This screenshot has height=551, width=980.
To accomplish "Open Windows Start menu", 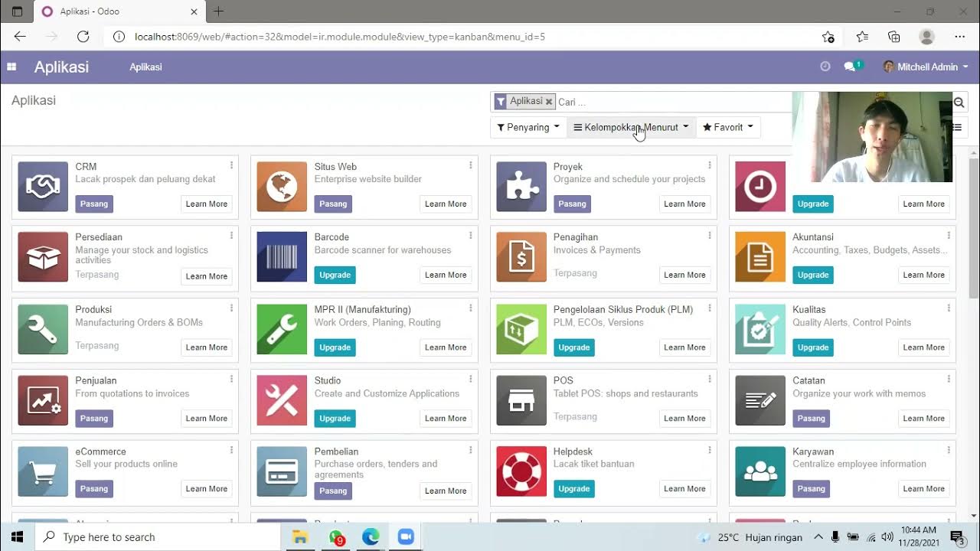I will [18, 536].
